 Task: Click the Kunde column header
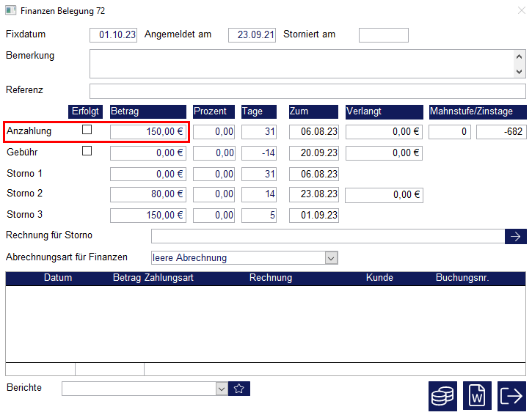pos(379,278)
